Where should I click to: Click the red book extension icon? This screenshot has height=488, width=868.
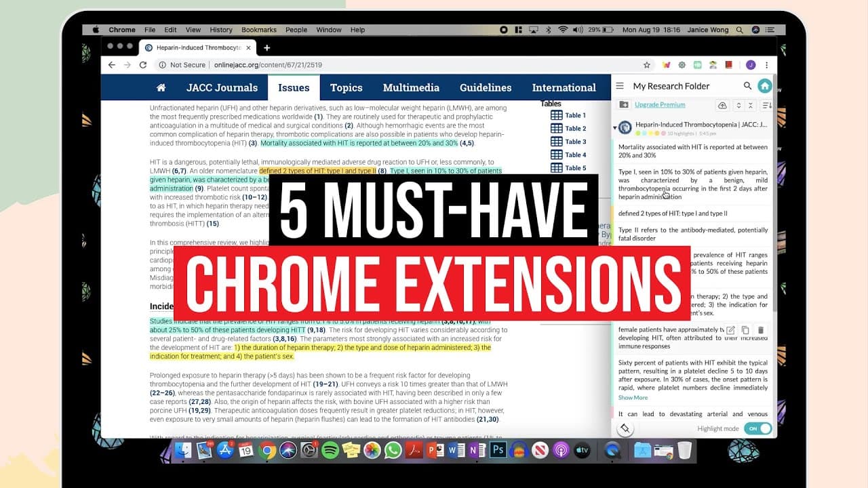729,65
